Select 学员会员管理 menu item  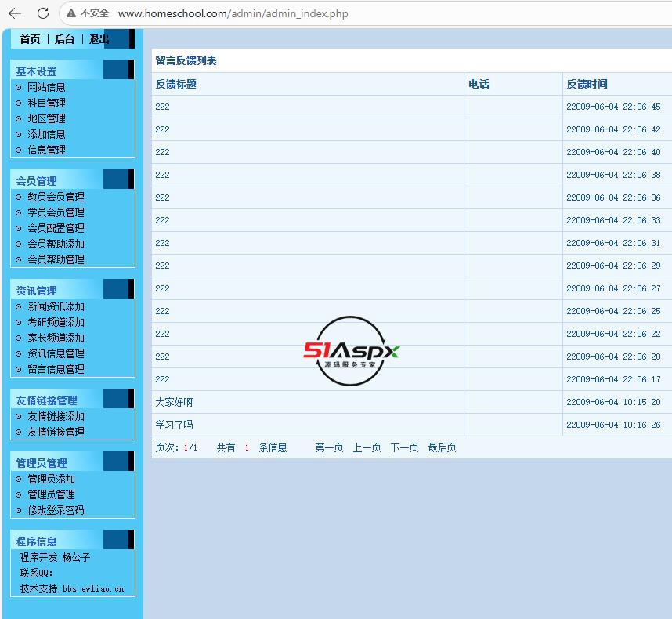click(x=56, y=212)
